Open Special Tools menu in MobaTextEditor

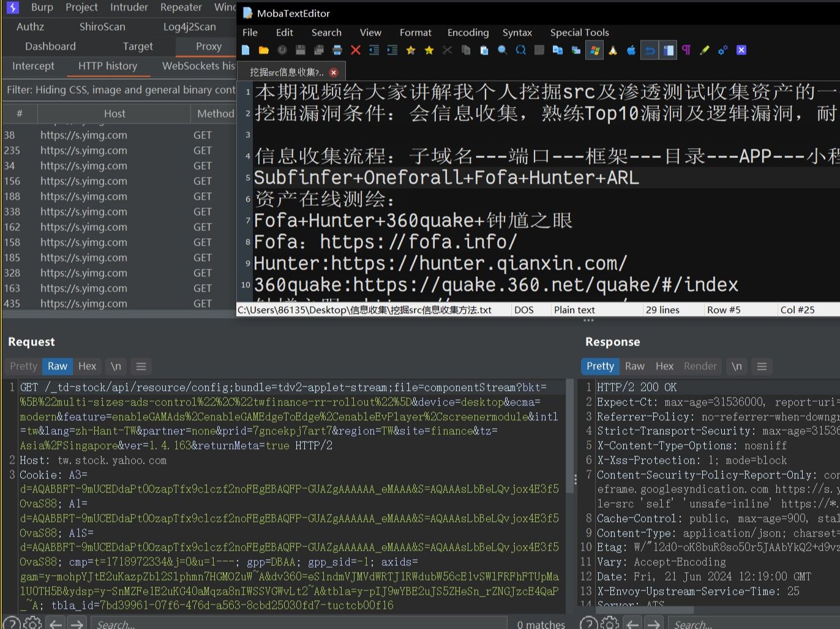580,32
